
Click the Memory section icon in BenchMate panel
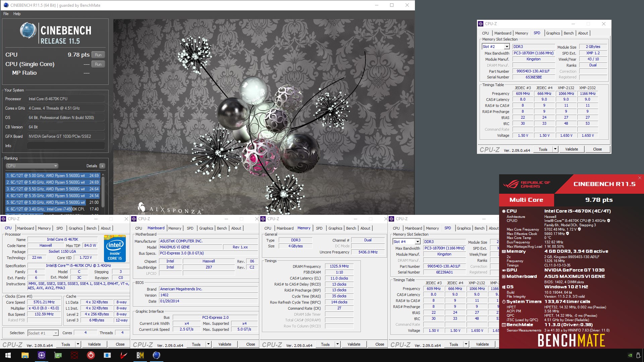[x=503, y=251]
